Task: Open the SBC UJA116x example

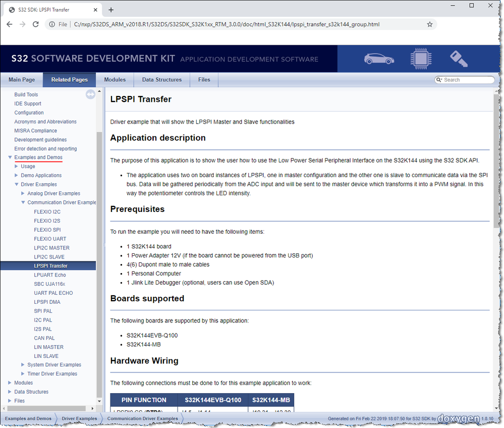Action: click(49, 284)
